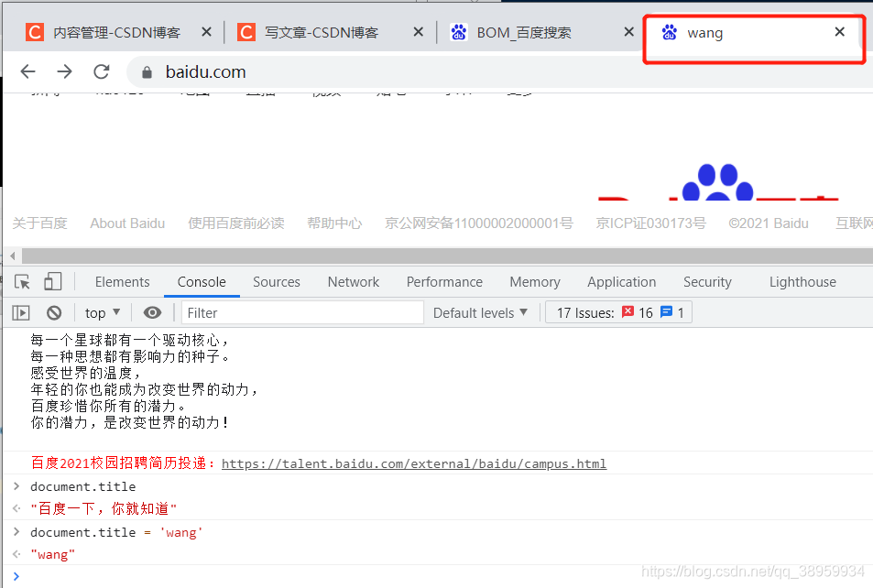873x588 pixels.
Task: Click the 每一个星球都有一个驱动核心 log line
Action: point(130,340)
